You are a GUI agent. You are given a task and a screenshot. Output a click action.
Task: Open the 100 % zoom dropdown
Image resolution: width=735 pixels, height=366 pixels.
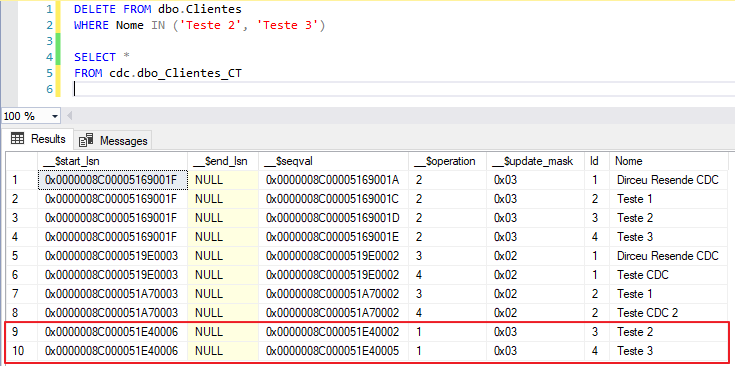click(55, 116)
